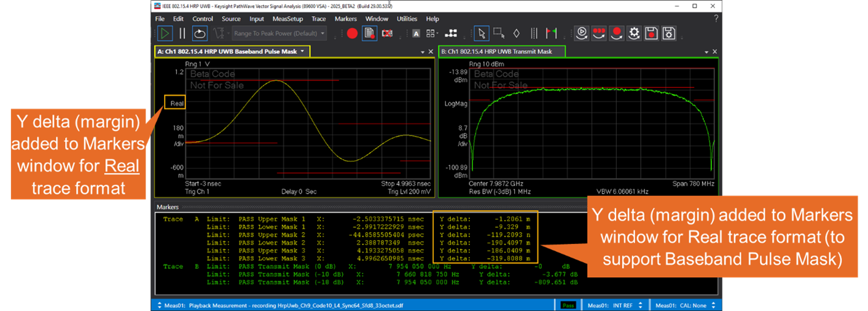Select the Transmit Mask trace B title tab
The width and height of the screenshot is (868, 311).
pos(502,52)
